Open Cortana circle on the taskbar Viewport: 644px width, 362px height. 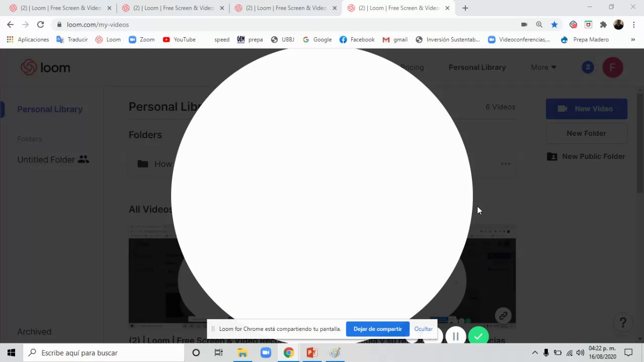click(x=196, y=353)
